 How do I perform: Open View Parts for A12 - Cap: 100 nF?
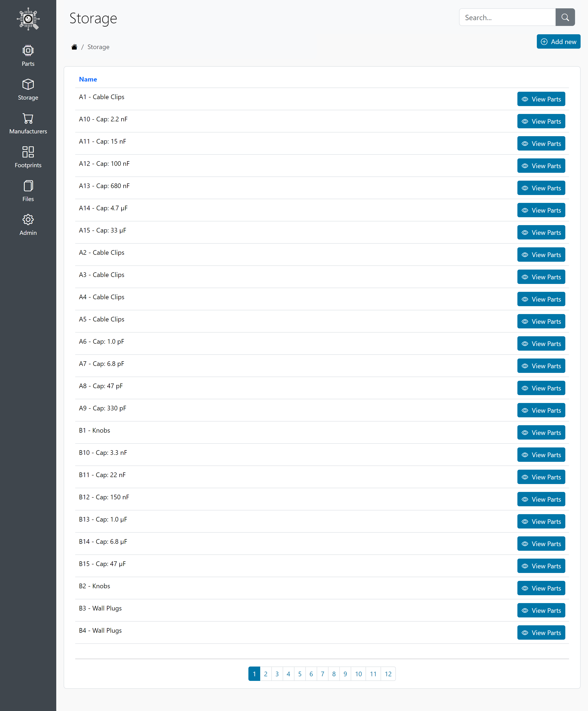(541, 166)
